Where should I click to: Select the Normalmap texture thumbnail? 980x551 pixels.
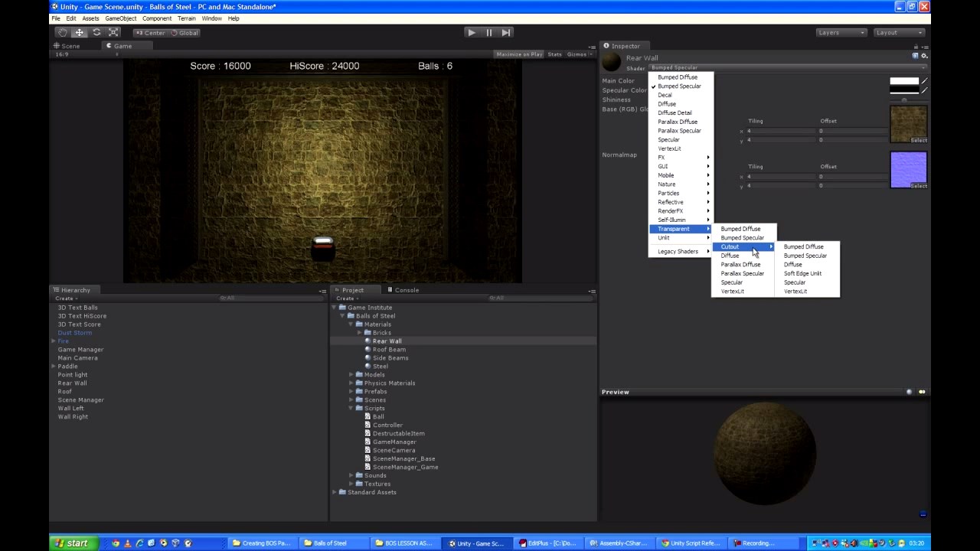click(908, 168)
